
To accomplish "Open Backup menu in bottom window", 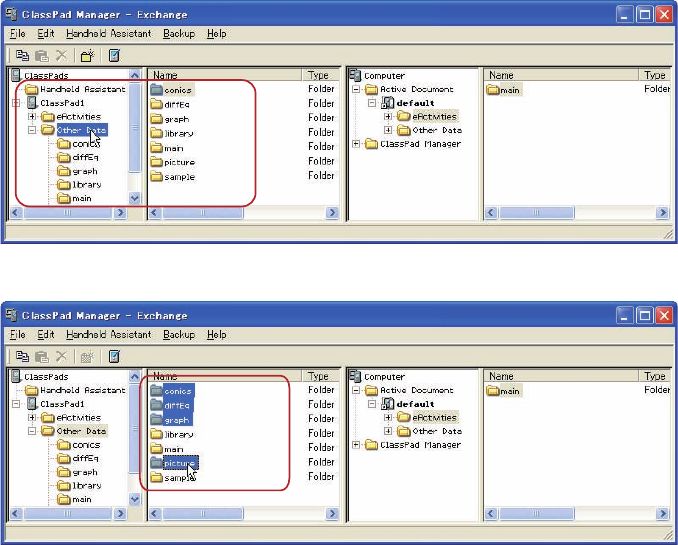I will [x=179, y=335].
